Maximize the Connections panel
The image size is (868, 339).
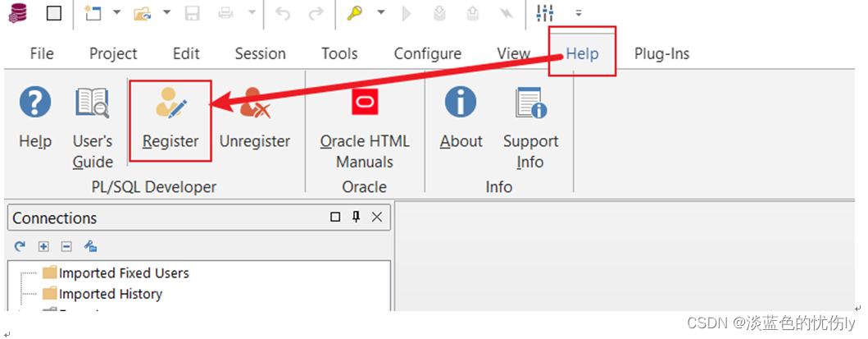click(335, 218)
